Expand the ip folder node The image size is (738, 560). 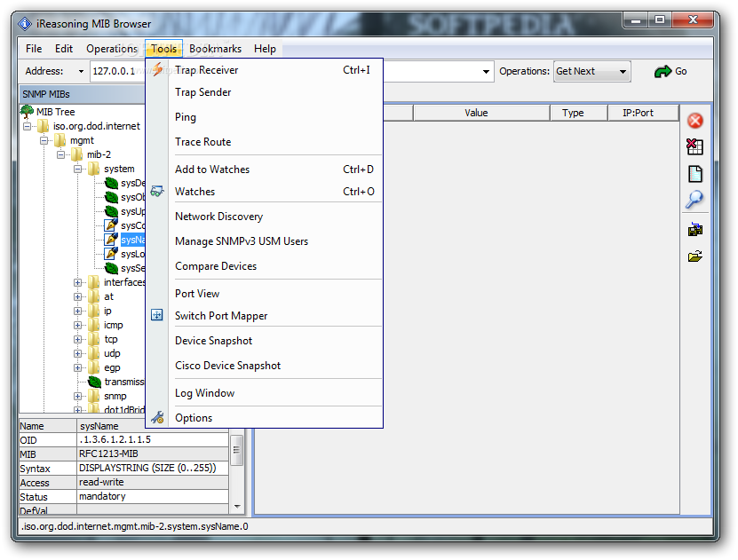pyautogui.click(x=78, y=311)
